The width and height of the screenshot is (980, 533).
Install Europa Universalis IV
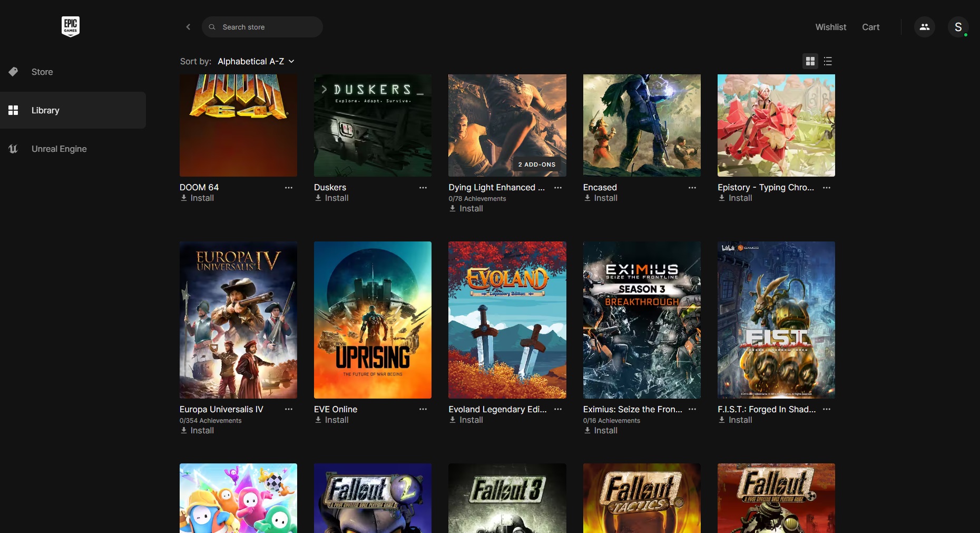point(197,431)
